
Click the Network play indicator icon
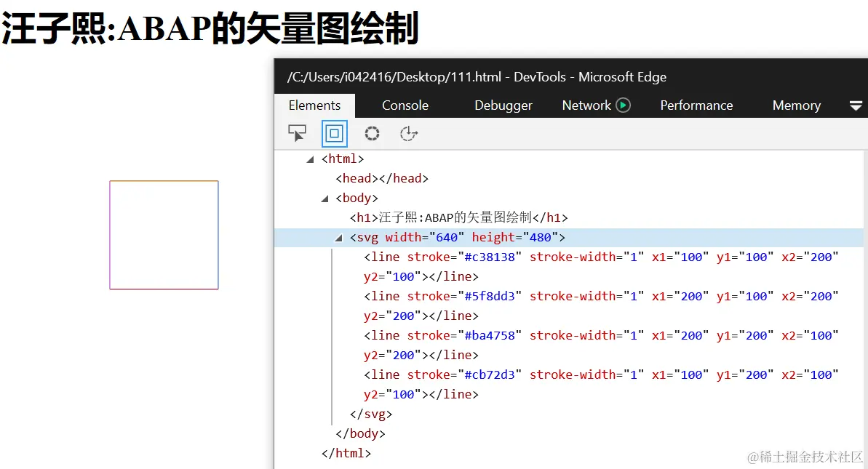point(624,105)
